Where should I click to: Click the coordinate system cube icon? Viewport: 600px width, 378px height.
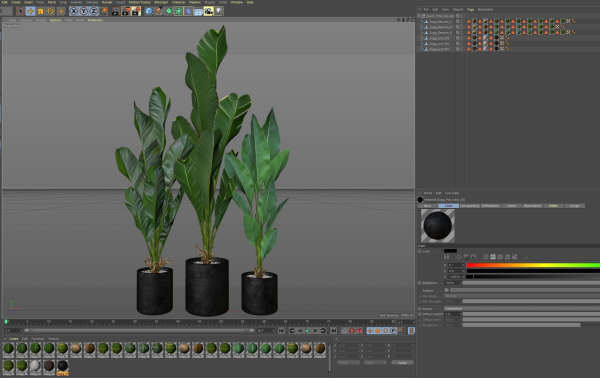[103, 11]
